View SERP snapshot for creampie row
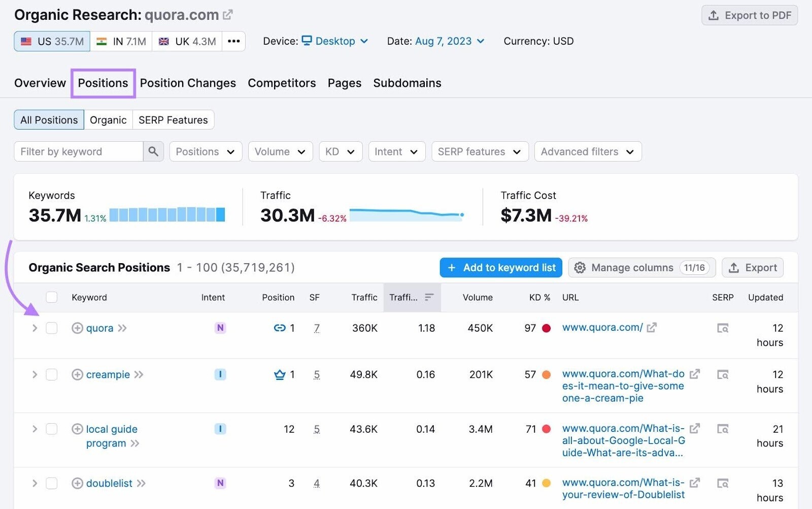The height and width of the screenshot is (509, 812). (723, 374)
